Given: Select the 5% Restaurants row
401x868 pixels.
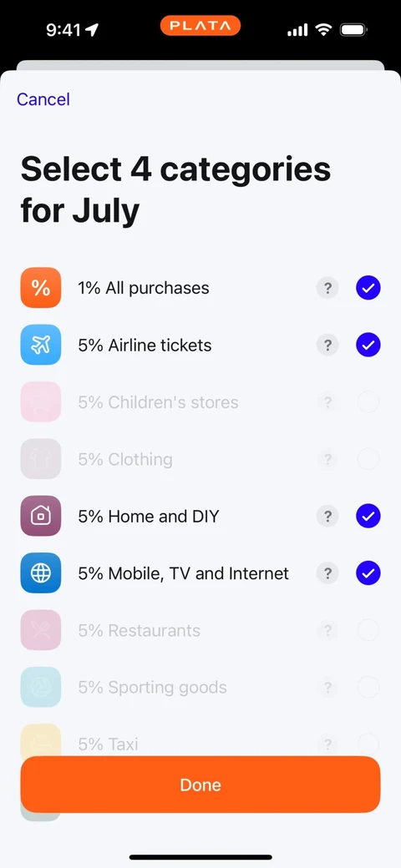Looking at the screenshot, I should 200,630.
